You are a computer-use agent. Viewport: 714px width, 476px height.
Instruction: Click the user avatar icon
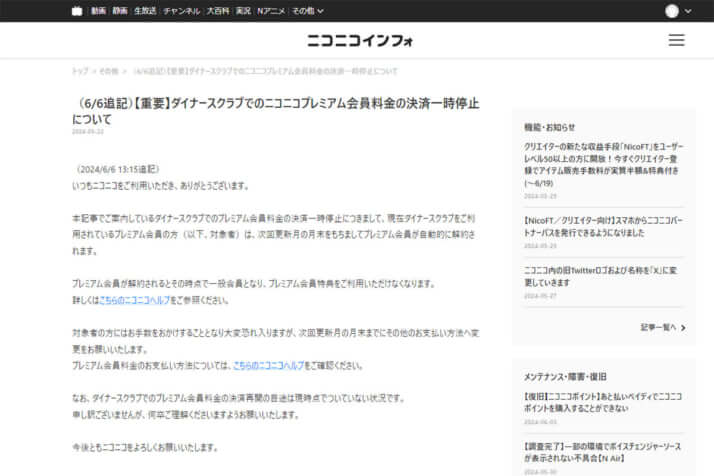pyautogui.click(x=672, y=11)
